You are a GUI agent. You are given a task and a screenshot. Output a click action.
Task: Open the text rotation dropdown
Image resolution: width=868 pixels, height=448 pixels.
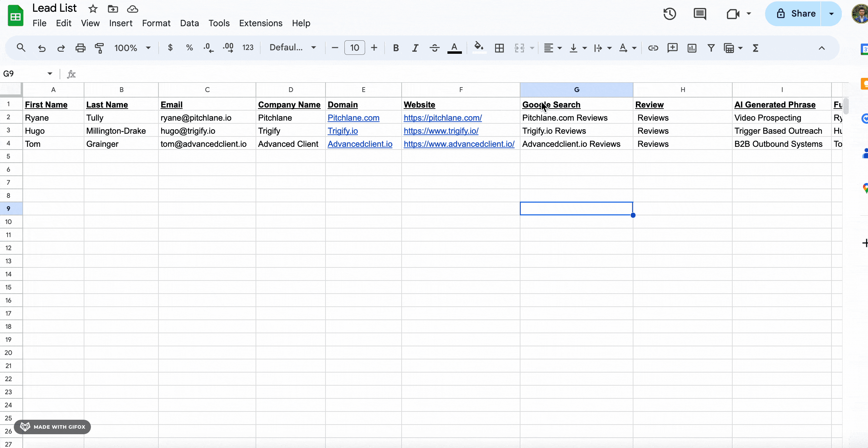628,48
